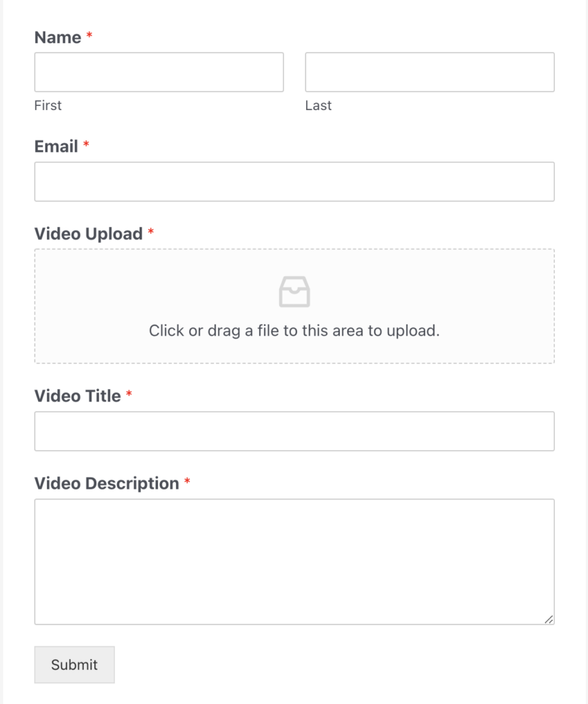Click the 'First' sublabel under the name field

tap(47, 105)
